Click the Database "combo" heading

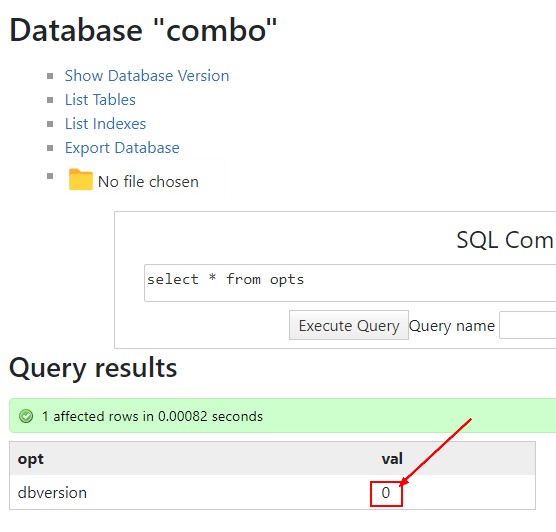143,31
